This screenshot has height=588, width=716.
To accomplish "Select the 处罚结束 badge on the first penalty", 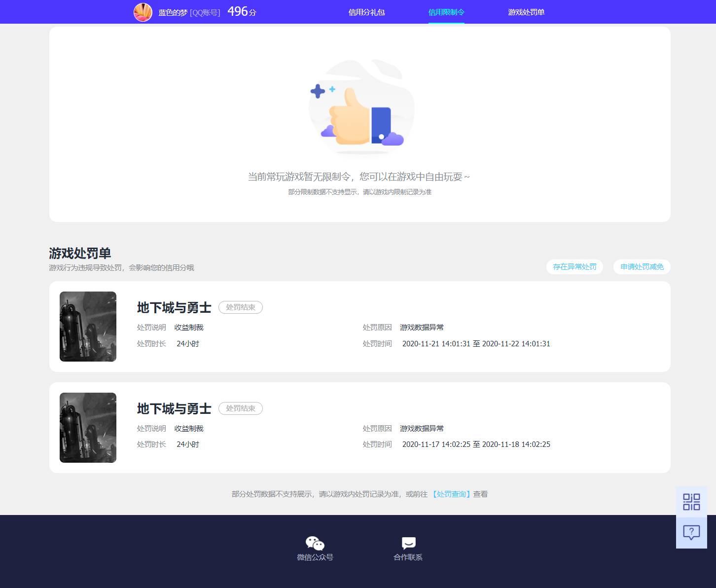I will tap(240, 307).
